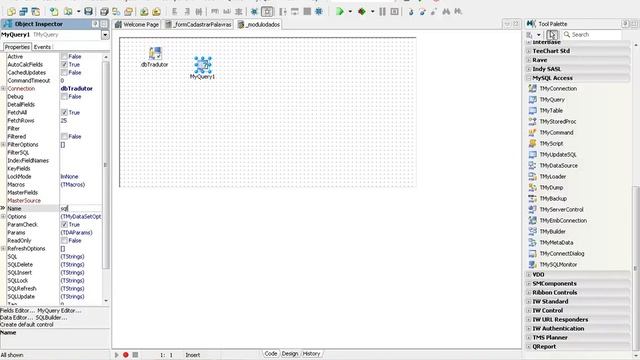Toggle the Filtered property checkbox
This screenshot has height=360, width=640.
64,136
